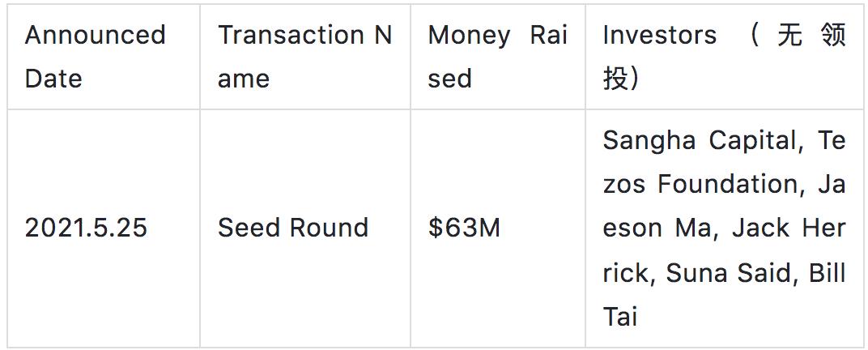This screenshot has width=868, height=350.
Task: Select the Seed Round cell
Action: click(x=293, y=228)
